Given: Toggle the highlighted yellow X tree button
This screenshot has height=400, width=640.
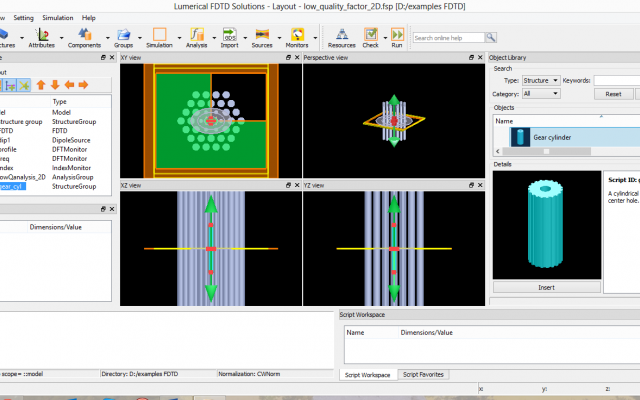Looking at the screenshot, I should pos(24,85).
